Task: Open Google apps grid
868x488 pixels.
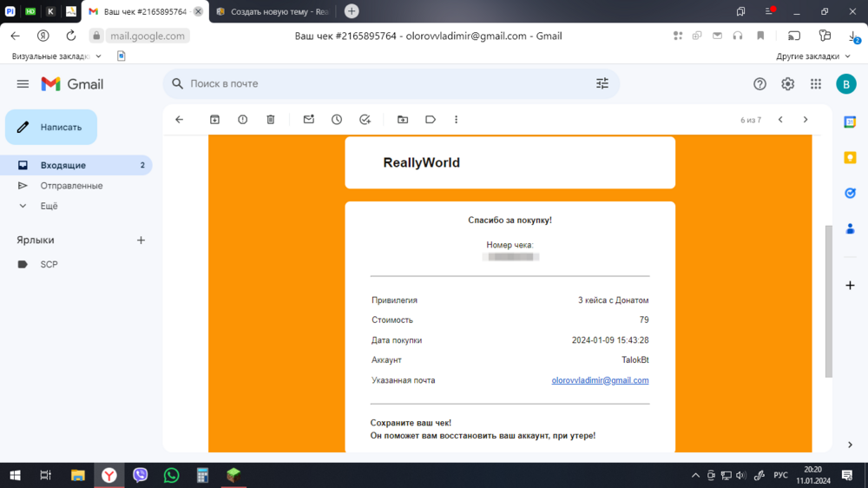Action: click(816, 84)
